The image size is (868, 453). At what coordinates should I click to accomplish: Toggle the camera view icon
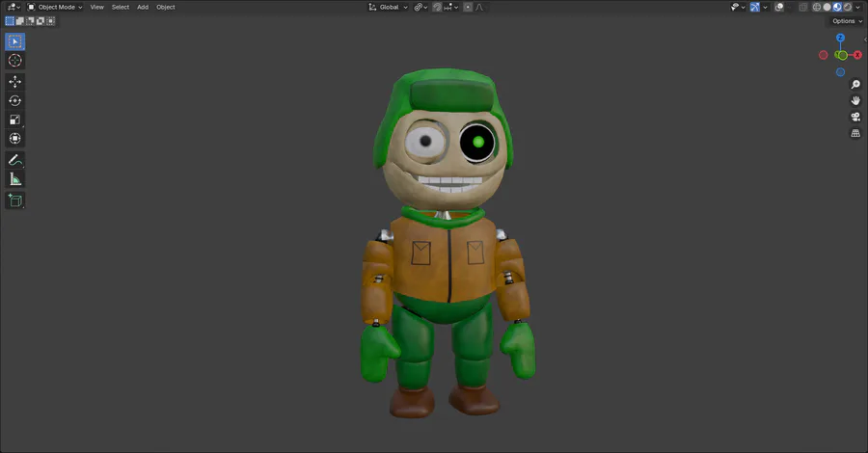click(855, 117)
